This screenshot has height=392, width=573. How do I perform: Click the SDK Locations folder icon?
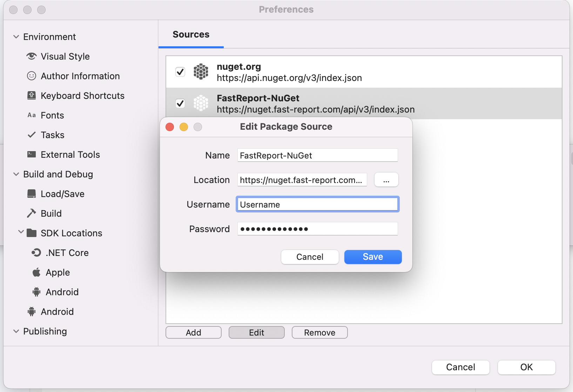pyautogui.click(x=32, y=233)
